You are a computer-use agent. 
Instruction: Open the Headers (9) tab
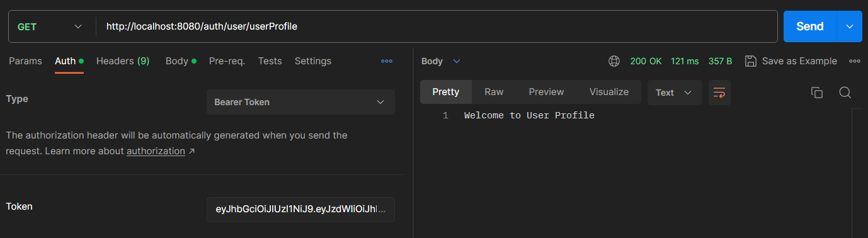pyautogui.click(x=123, y=61)
